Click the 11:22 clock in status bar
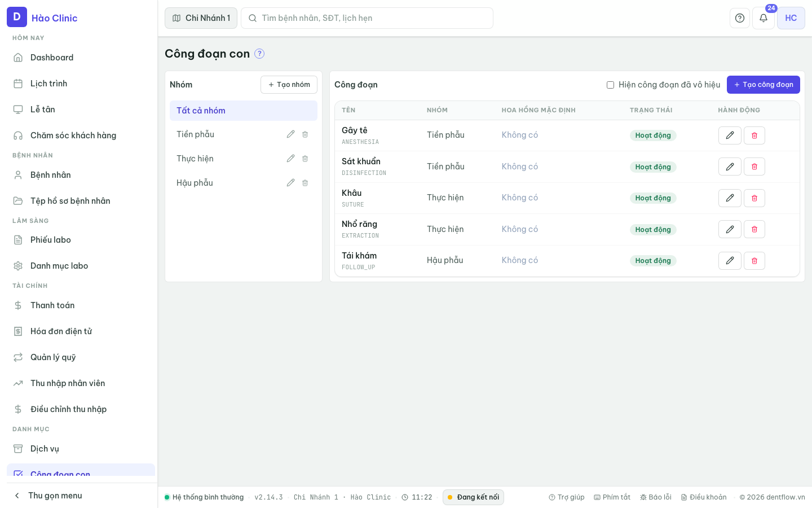 point(417,497)
